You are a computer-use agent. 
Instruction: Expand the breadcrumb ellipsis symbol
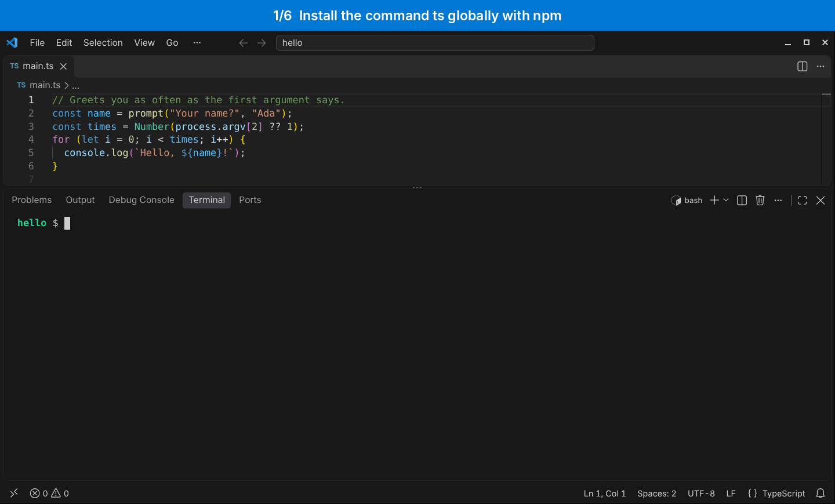[x=75, y=85]
